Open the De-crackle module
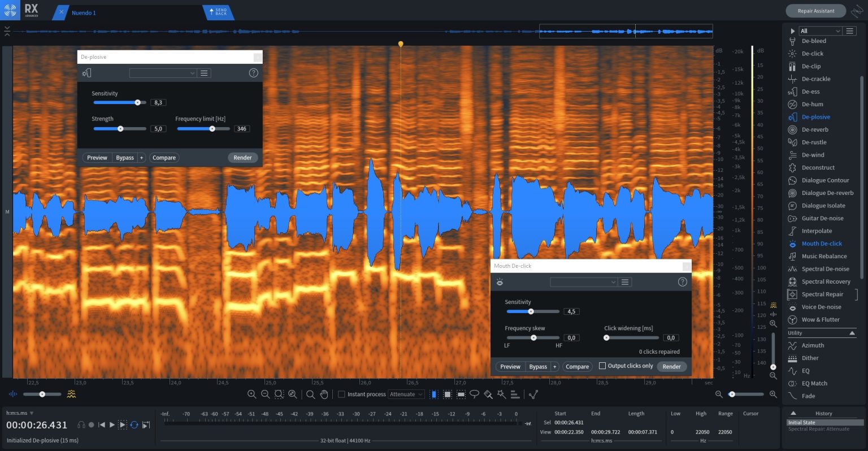This screenshot has height=451, width=868. 815,79
